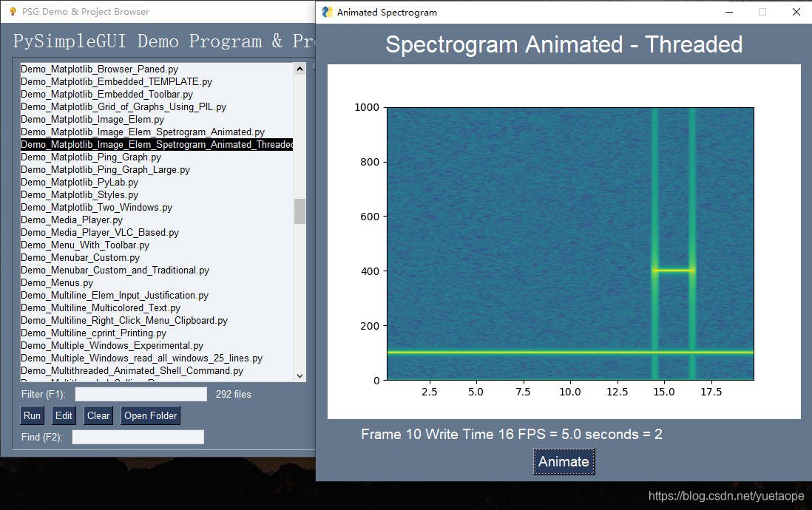Screen dimensions: 812x510
Task: Click the Python icon in Animated Spectrogram title bar
Action: pyautogui.click(x=327, y=12)
